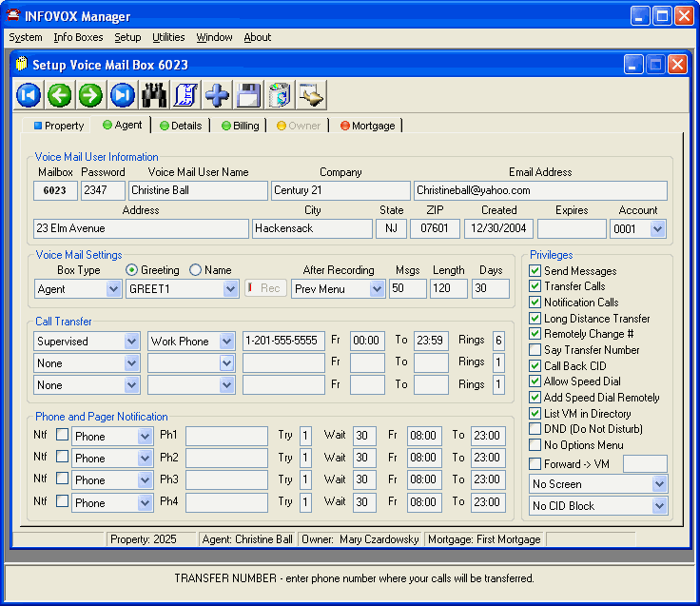
Task: Go to the previous record (green left arrow)
Action: (x=59, y=95)
